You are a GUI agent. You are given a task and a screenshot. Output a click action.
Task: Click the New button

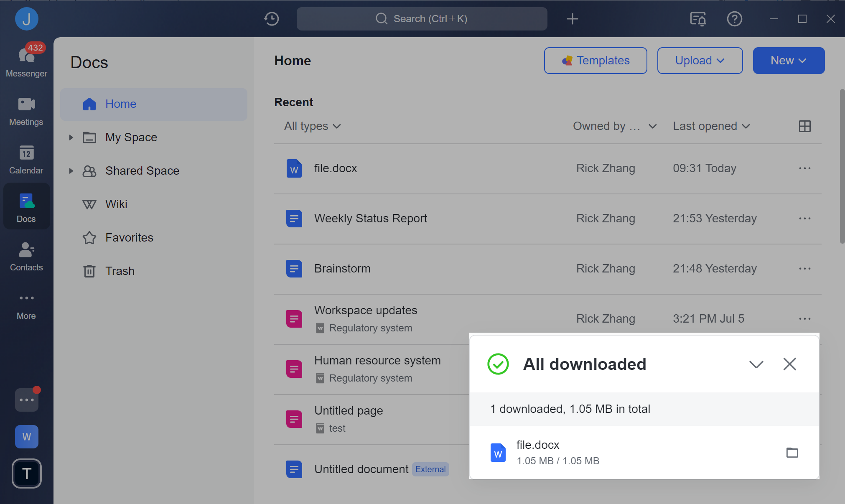pos(787,60)
